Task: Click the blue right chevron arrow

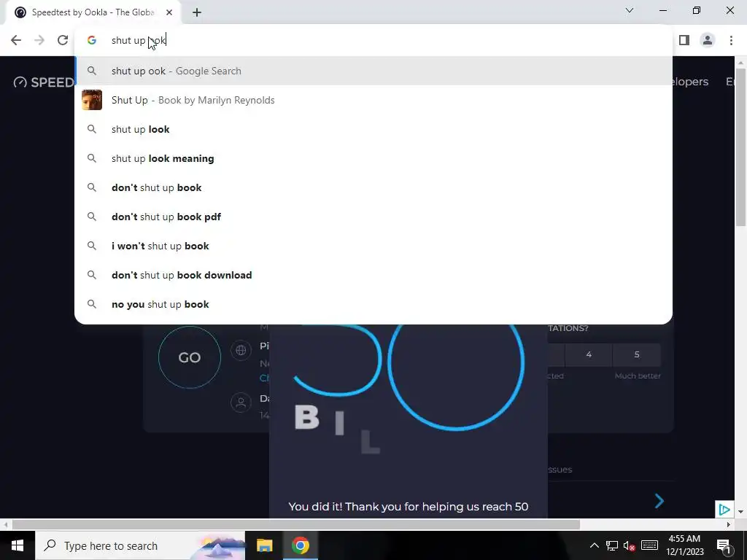Action: coord(659,501)
